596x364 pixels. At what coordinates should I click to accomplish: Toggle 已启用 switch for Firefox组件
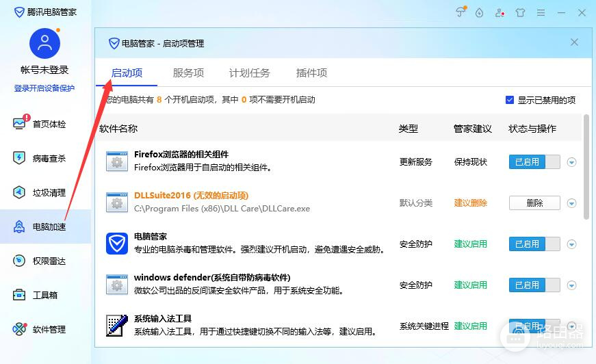pos(534,162)
